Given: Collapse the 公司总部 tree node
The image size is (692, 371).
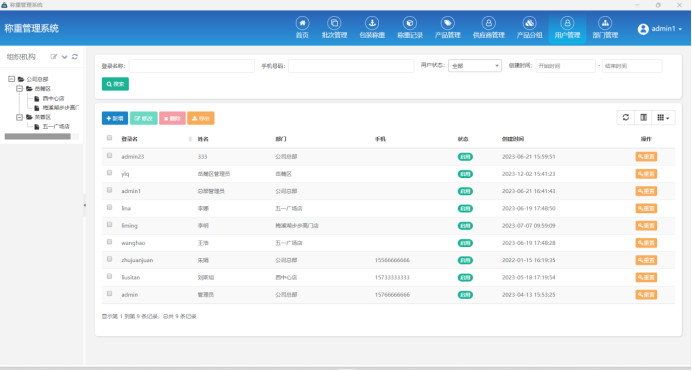Looking at the screenshot, I should pos(11,79).
